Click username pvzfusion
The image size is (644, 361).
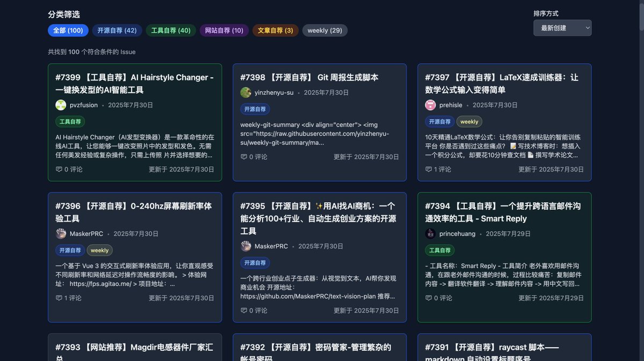(x=84, y=105)
